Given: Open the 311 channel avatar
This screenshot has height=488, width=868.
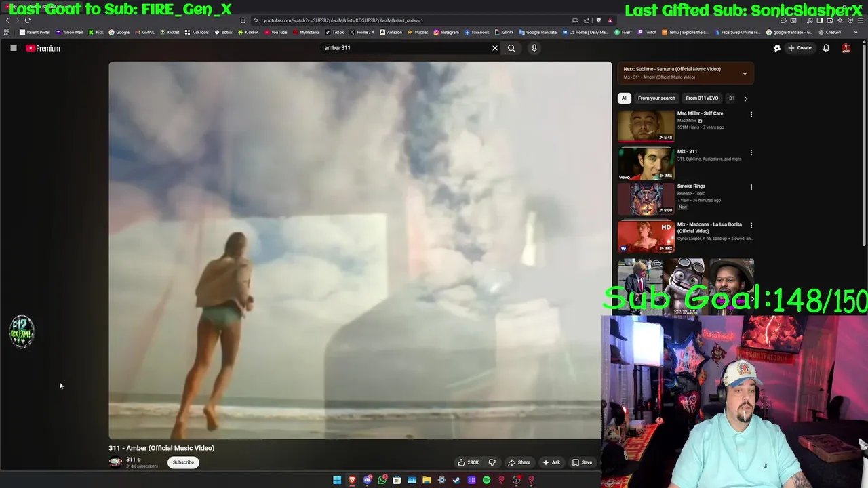Looking at the screenshot, I should point(115,462).
